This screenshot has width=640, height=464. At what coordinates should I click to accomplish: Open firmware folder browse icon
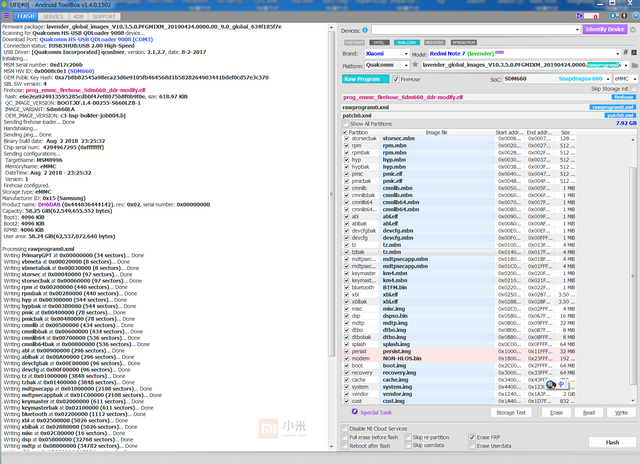634,65
